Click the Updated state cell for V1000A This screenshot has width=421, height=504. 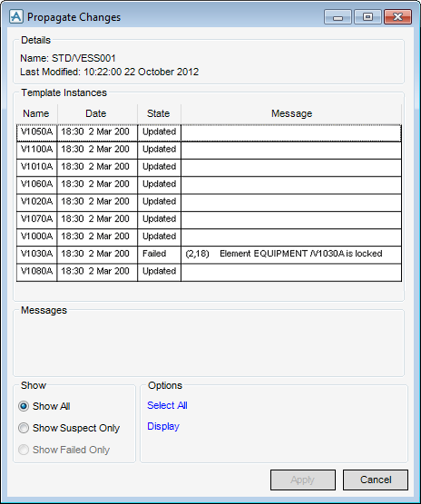click(x=159, y=237)
